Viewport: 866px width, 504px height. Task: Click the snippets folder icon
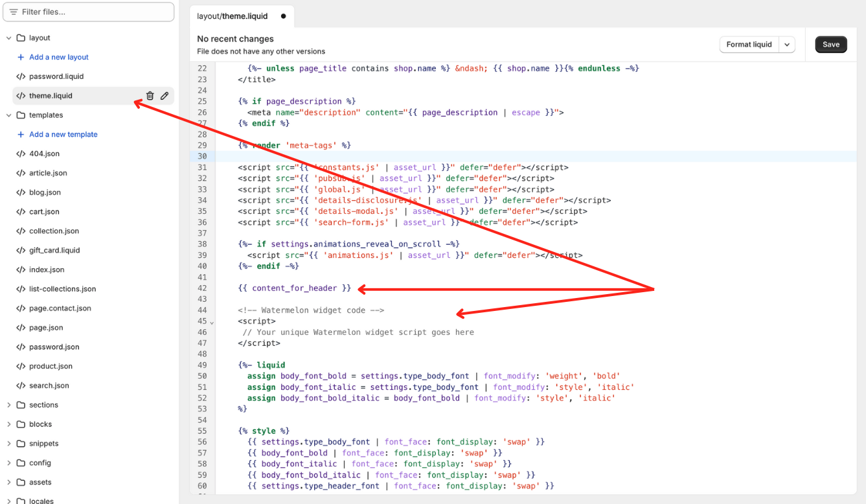(x=21, y=444)
